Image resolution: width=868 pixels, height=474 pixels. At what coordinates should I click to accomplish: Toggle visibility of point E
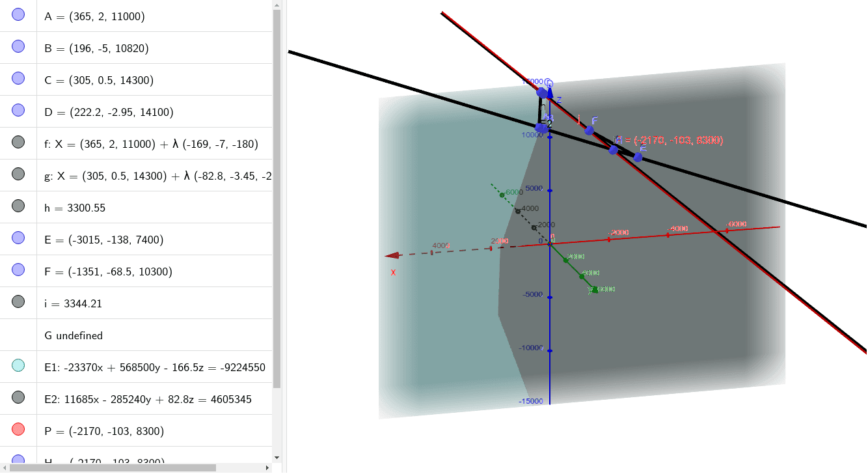pos(18,238)
